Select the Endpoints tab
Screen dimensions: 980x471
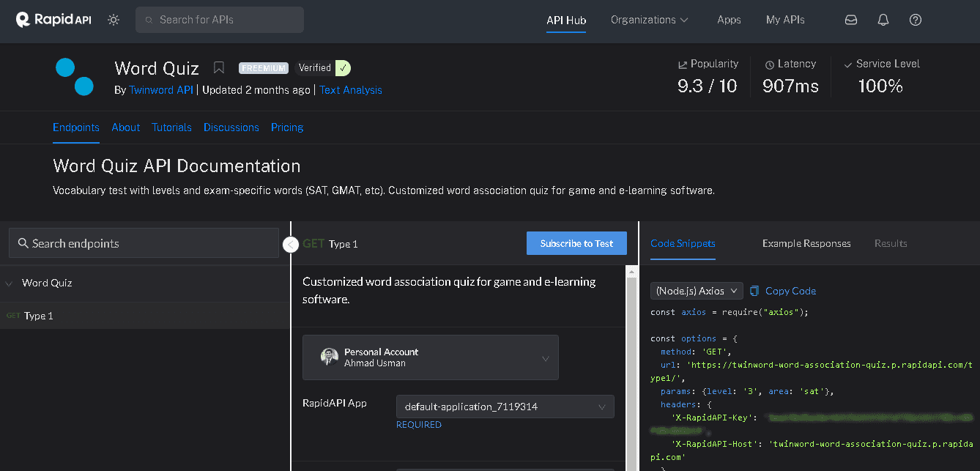coord(76,127)
